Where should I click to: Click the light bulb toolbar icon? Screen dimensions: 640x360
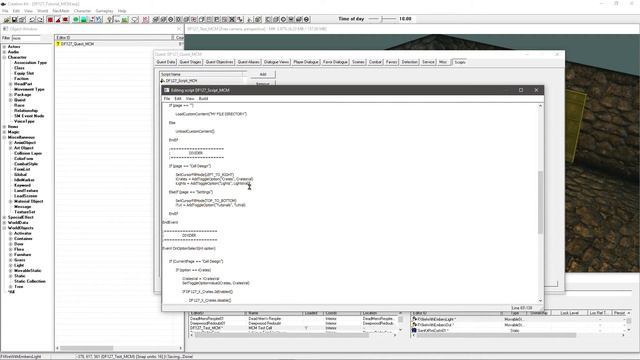(x=109, y=19)
